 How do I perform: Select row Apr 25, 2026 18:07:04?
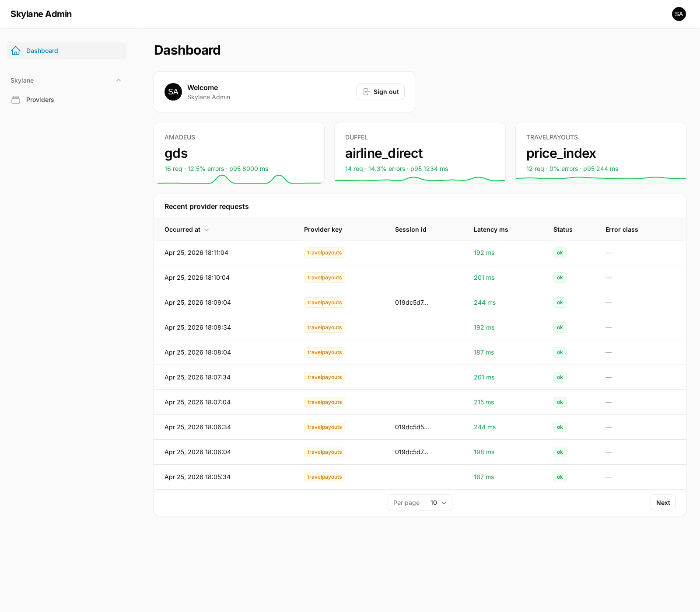(x=420, y=402)
